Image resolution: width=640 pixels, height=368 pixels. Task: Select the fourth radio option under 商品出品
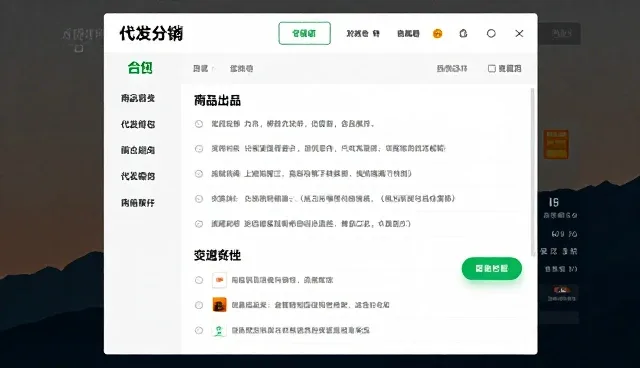(199, 199)
